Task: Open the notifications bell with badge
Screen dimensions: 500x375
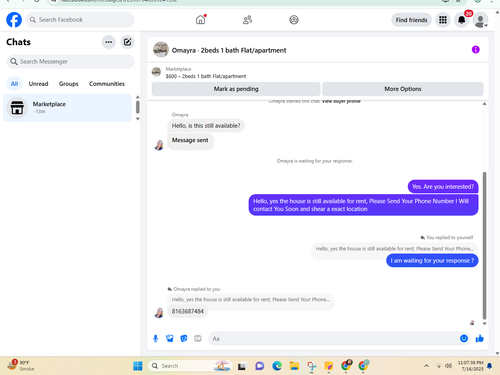Action: [462, 20]
